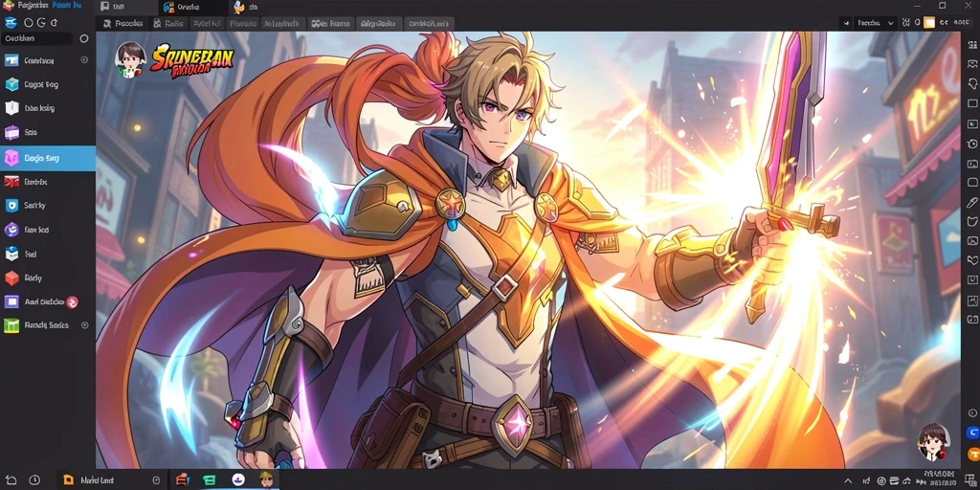Open the sidebar item with the green box icon

tap(48, 325)
